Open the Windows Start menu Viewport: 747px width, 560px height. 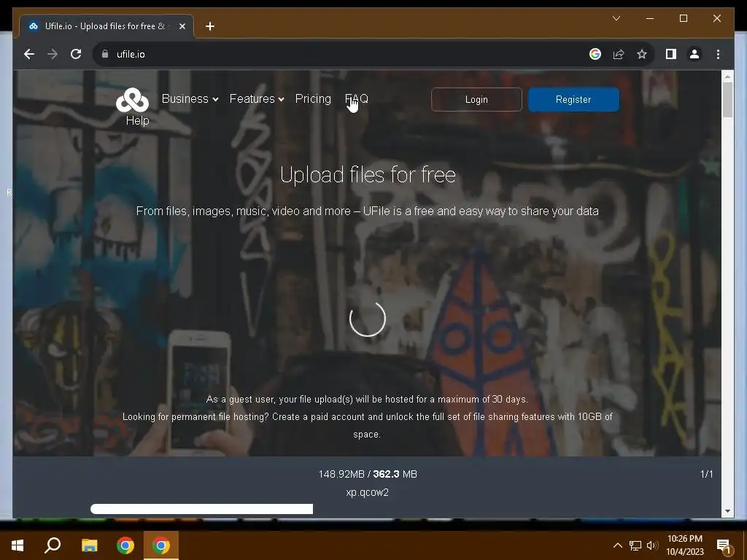pos(18,545)
